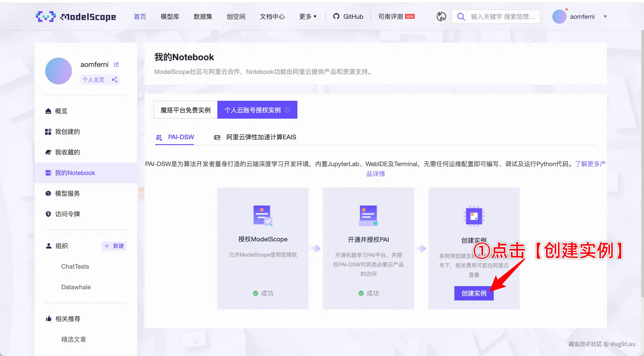The image size is (644, 356).
Task: Open 访问令牌 in sidebar
Action: tap(67, 214)
